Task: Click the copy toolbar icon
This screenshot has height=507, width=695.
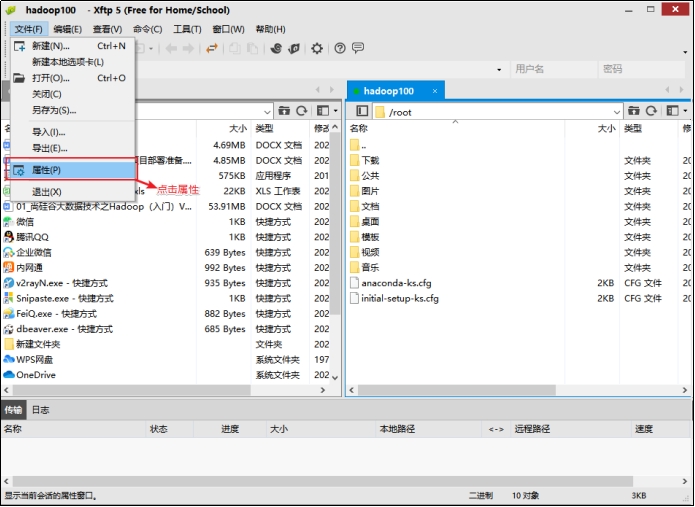Action: [235, 48]
